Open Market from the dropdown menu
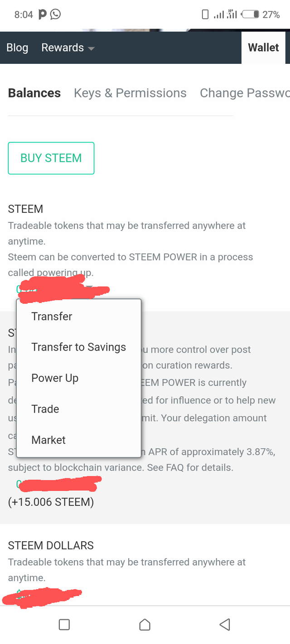Viewport: 290px width, 644px height. pos(48,440)
